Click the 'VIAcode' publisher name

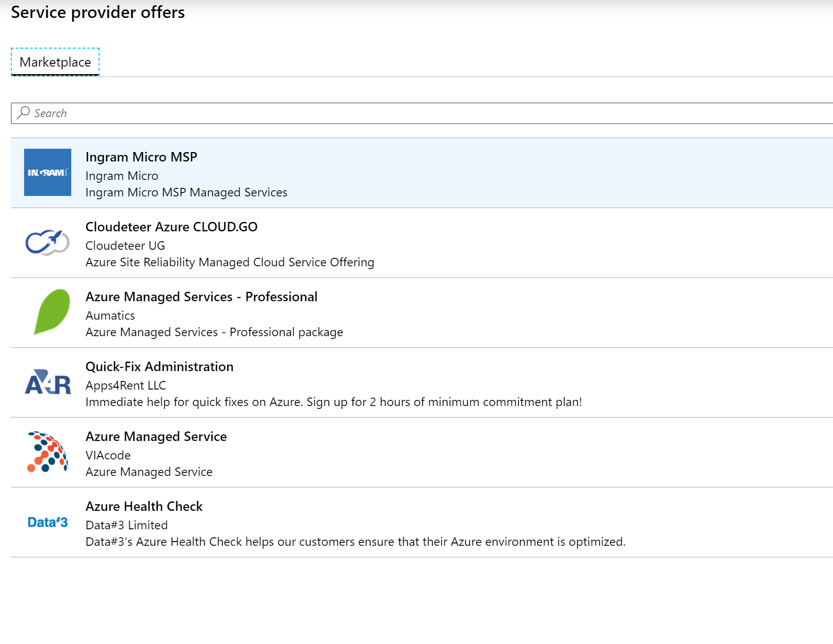coord(108,455)
